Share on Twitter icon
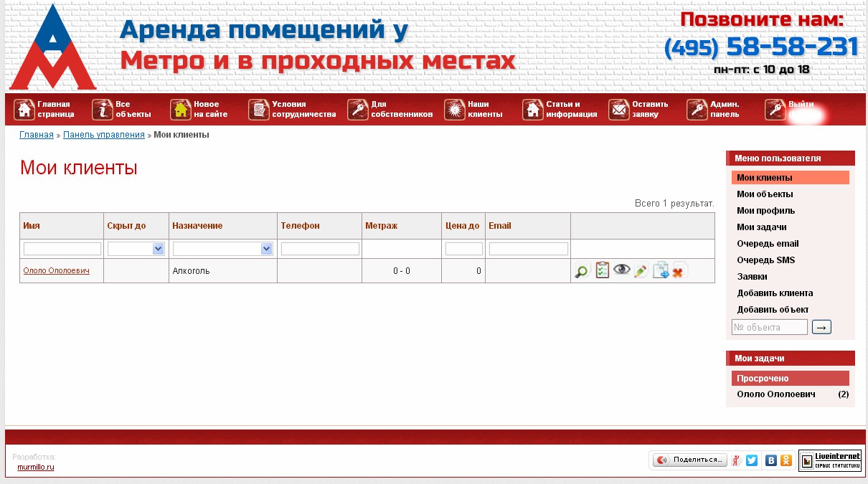Image resolution: width=868 pixels, height=484 pixels. click(x=752, y=460)
